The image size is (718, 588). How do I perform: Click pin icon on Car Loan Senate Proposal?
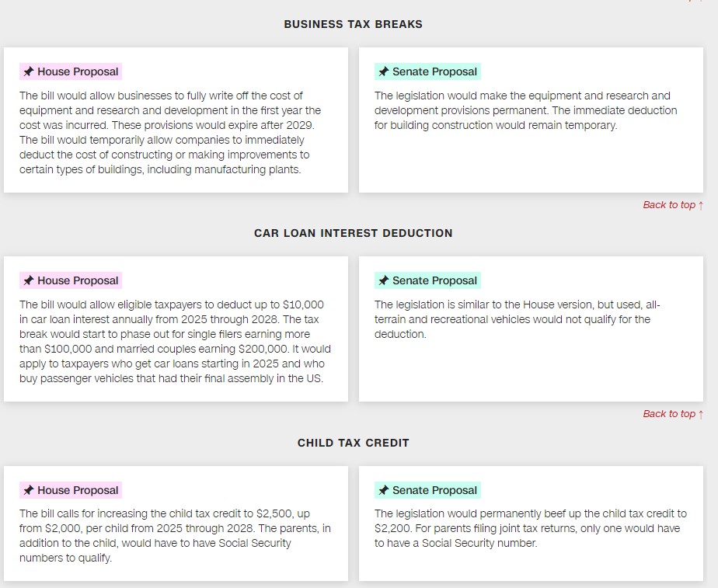pyautogui.click(x=383, y=281)
